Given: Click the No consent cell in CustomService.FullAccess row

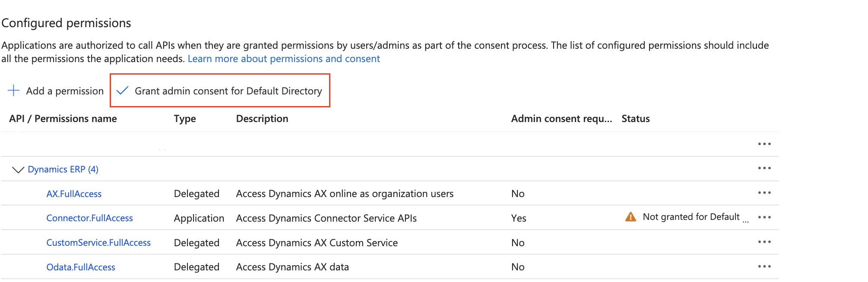Looking at the screenshot, I should 518,243.
